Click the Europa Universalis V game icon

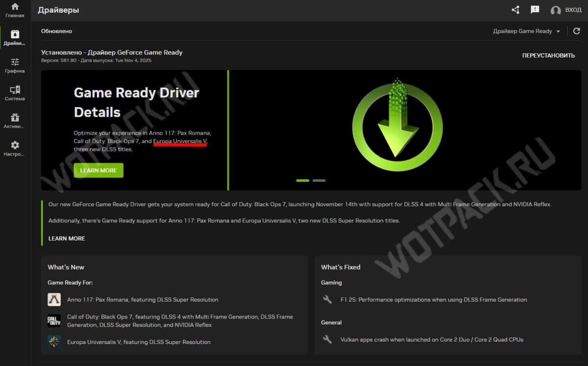(x=54, y=342)
